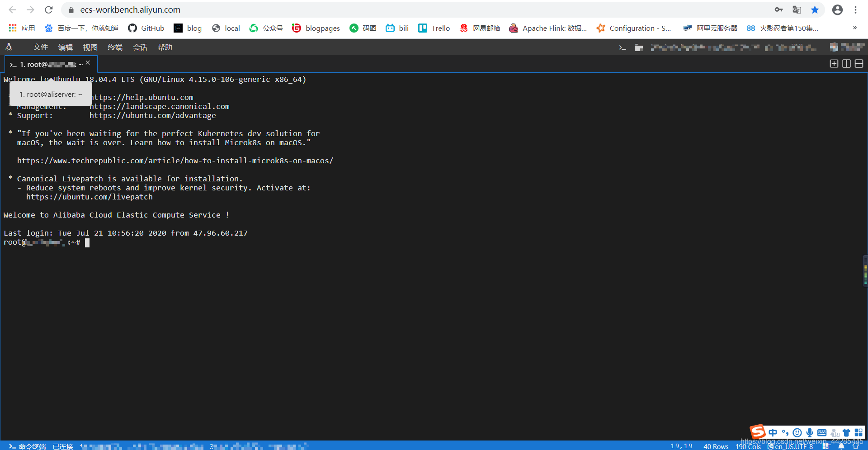The width and height of the screenshot is (868, 450).
Task: Open the 阿里云服务器 bookmark
Action: pyautogui.click(x=710, y=28)
